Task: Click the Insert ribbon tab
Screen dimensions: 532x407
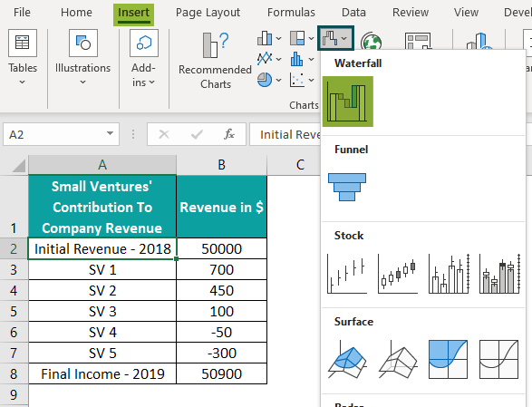Action: [x=133, y=15]
